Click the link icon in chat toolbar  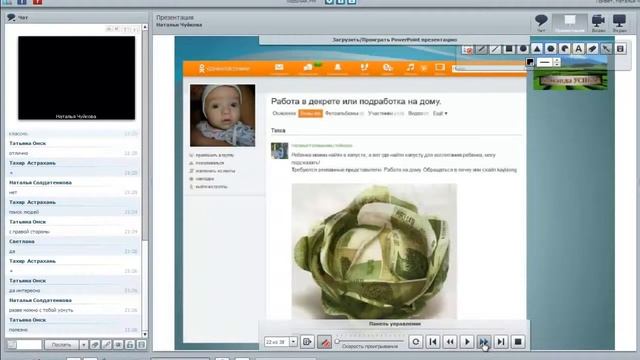click(95, 345)
